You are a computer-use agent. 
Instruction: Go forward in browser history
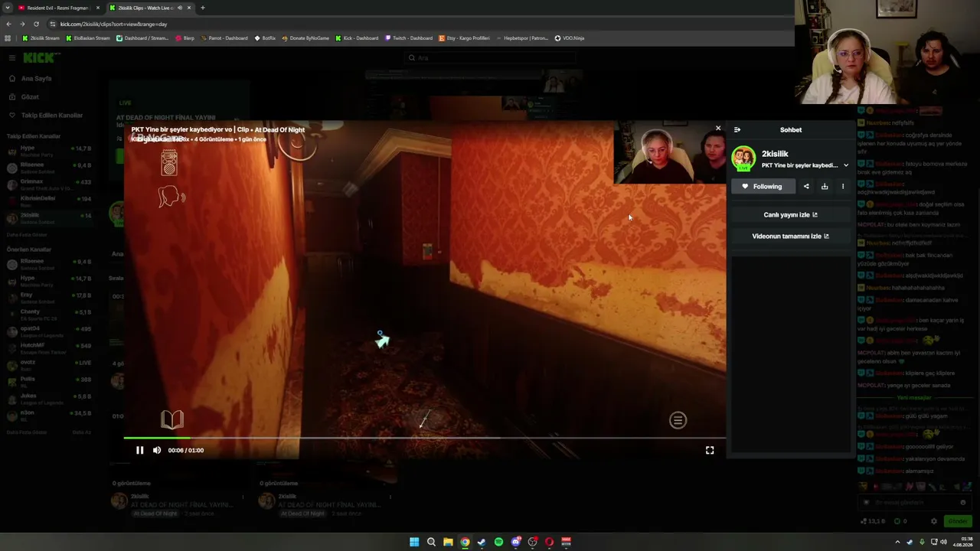pyautogui.click(x=22, y=24)
